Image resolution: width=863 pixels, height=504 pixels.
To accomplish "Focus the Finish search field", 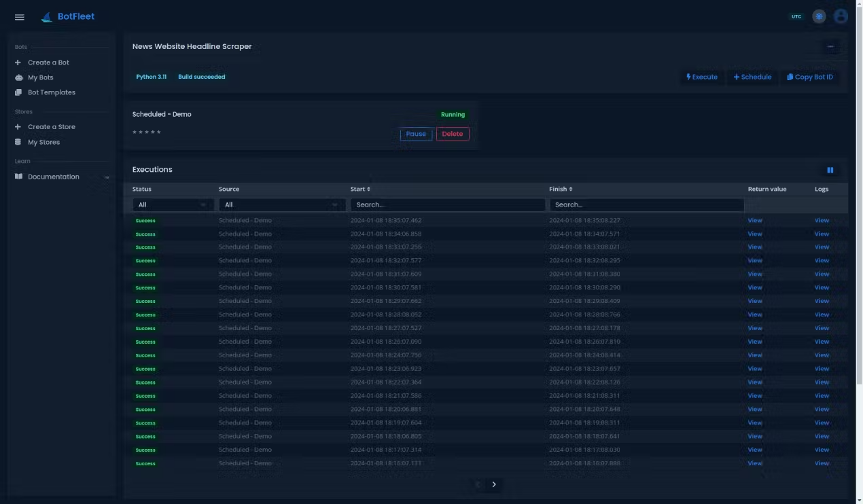I will 646,204.
